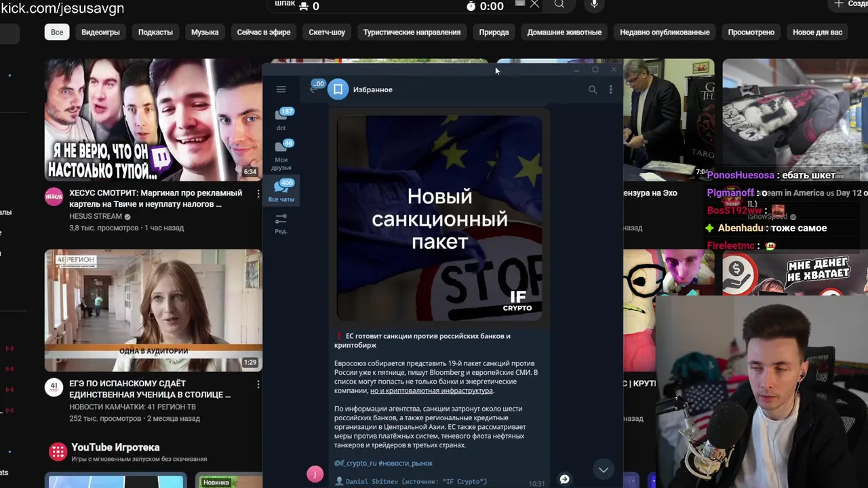The height and width of the screenshot is (488, 868).
Task: Select Туристические направления chip
Action: 412,32
